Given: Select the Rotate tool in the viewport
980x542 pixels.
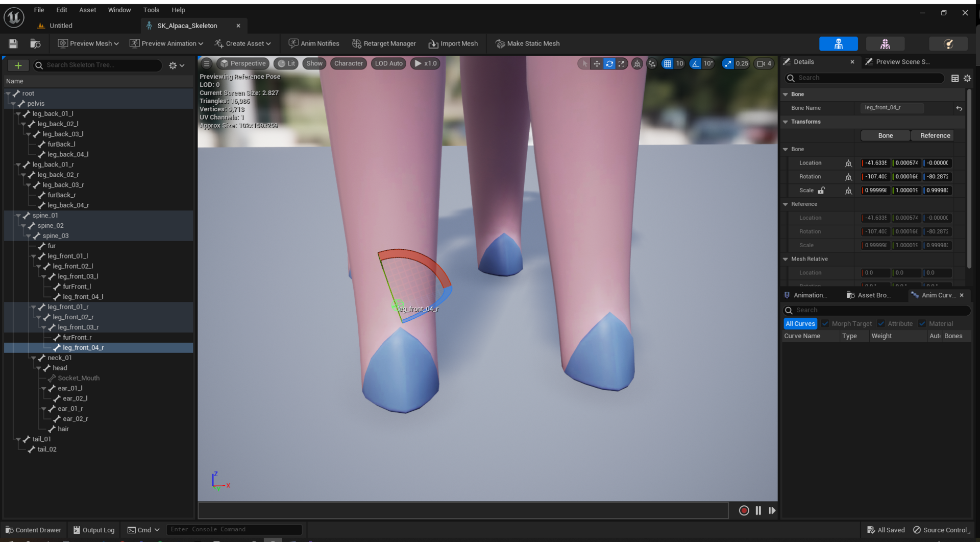Looking at the screenshot, I should click(610, 63).
